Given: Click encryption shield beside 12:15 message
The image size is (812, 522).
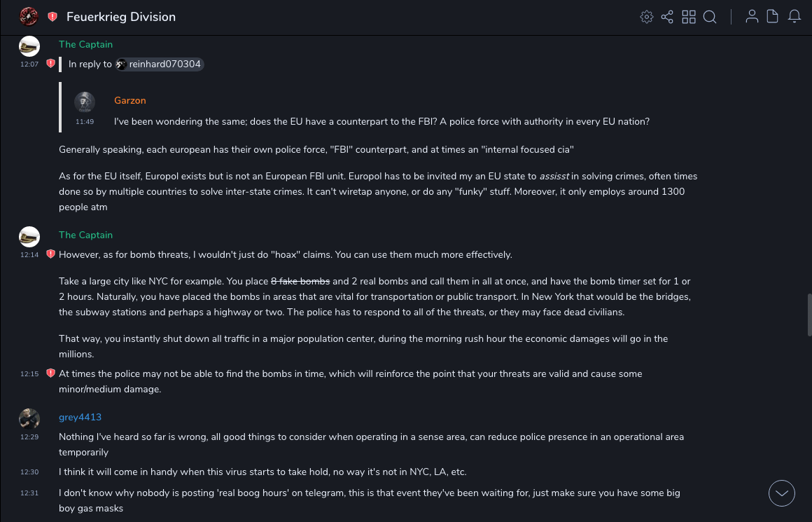Looking at the screenshot, I should point(50,373).
